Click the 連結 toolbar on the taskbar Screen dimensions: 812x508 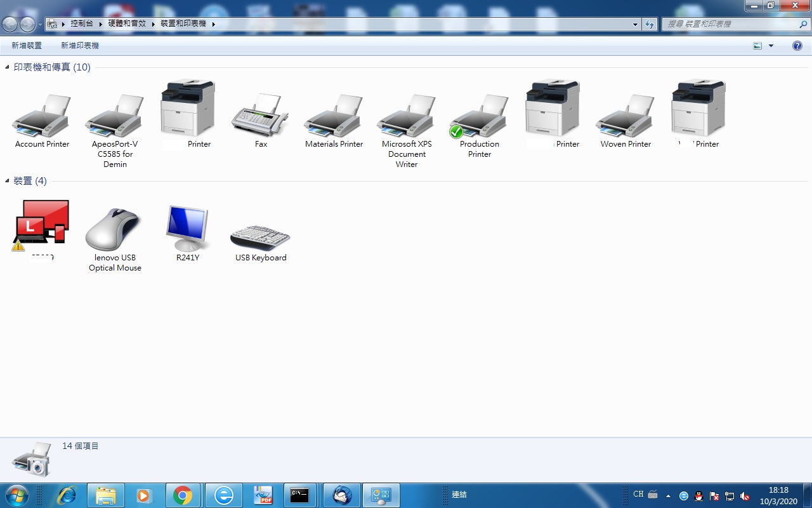[x=459, y=495]
